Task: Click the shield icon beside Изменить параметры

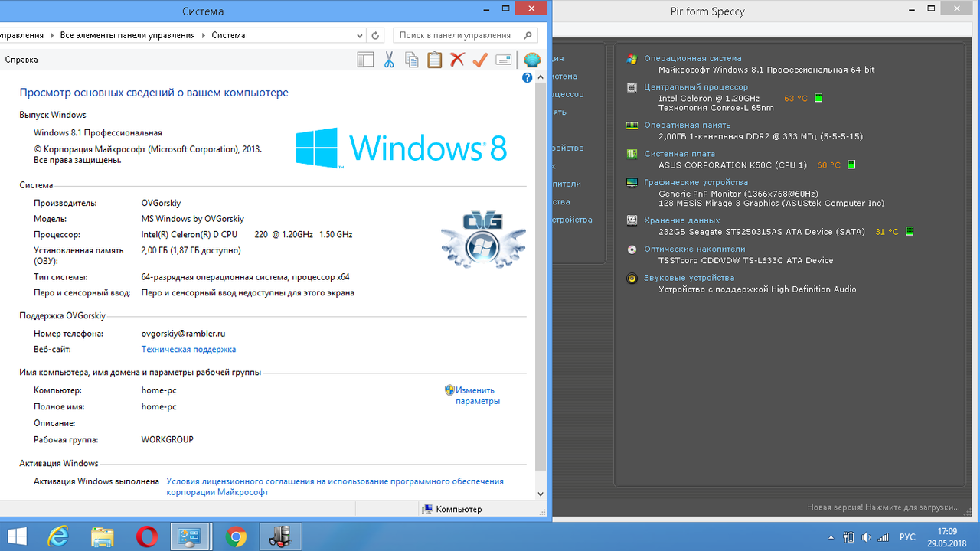Action: [x=449, y=390]
